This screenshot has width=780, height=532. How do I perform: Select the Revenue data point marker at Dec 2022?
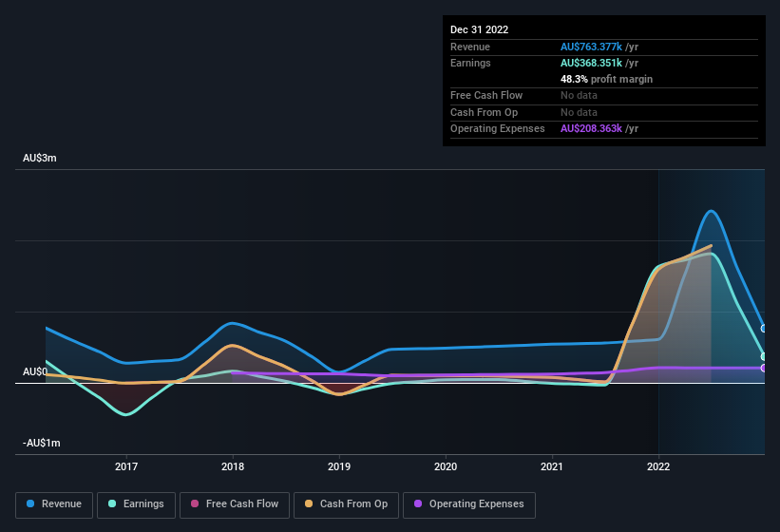764,328
